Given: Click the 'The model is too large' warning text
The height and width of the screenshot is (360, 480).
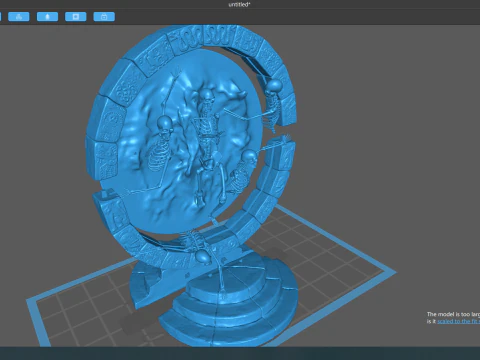Looking at the screenshot, I should pos(453,314).
